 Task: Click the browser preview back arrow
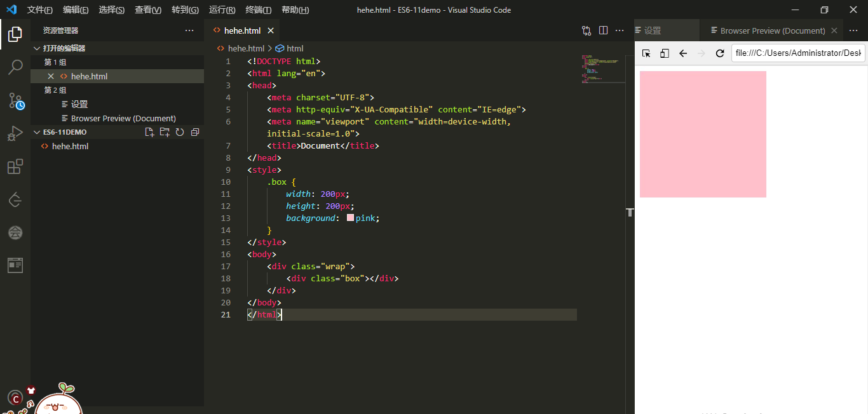coord(683,53)
